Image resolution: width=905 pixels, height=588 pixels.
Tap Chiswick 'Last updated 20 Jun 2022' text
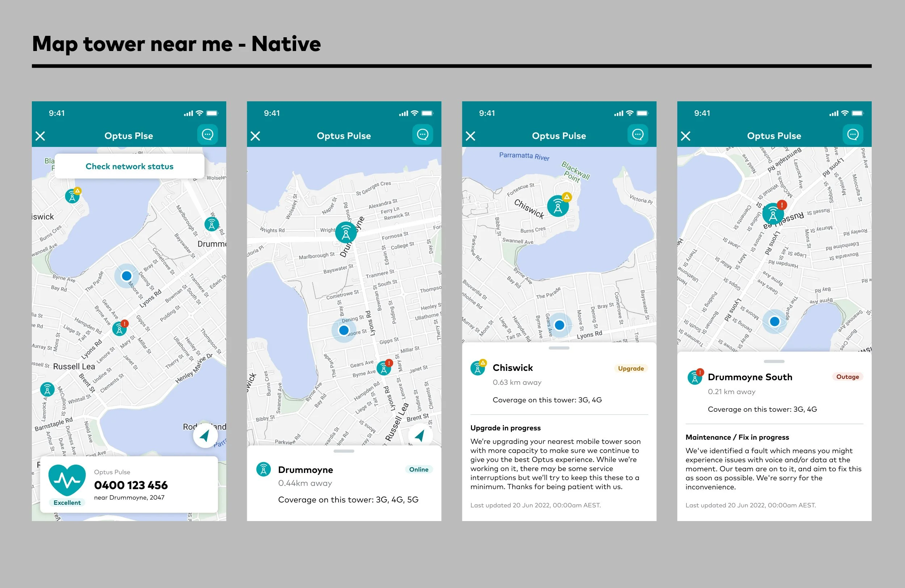[x=535, y=505]
